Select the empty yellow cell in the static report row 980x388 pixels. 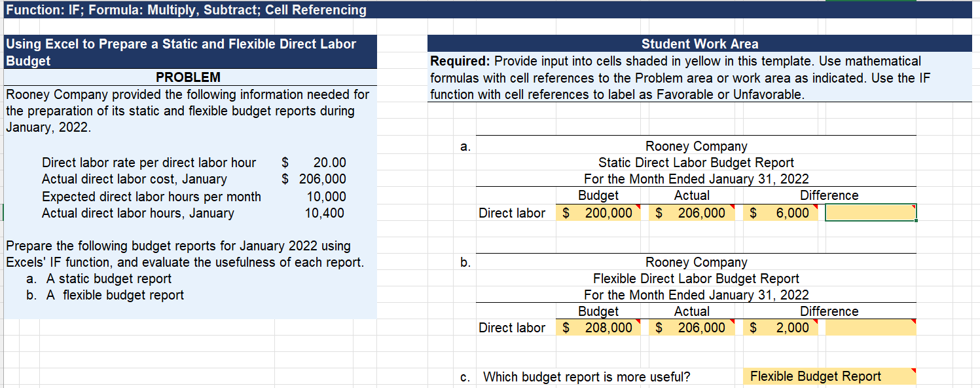pyautogui.click(x=871, y=212)
